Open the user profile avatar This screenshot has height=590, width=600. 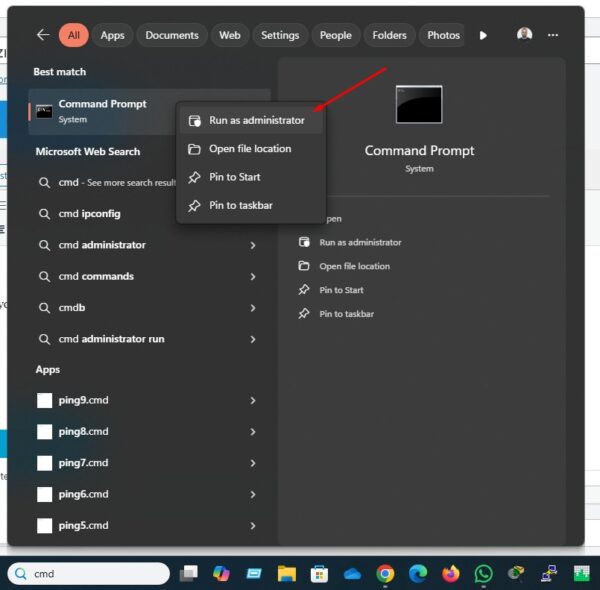tap(524, 34)
